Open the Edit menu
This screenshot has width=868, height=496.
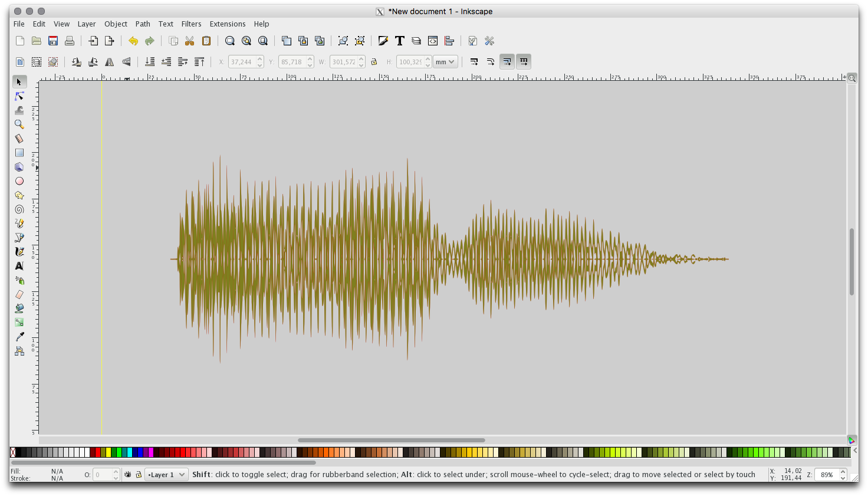click(39, 24)
